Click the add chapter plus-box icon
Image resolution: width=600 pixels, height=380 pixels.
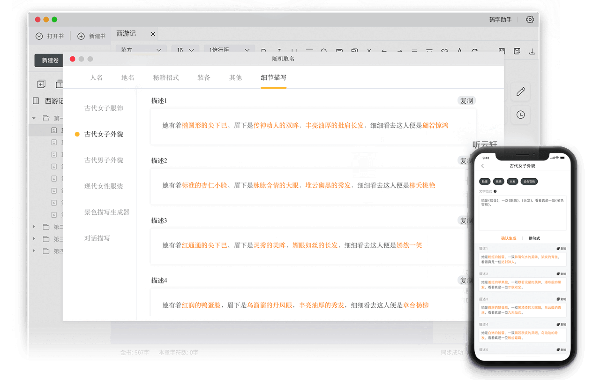pos(41,84)
